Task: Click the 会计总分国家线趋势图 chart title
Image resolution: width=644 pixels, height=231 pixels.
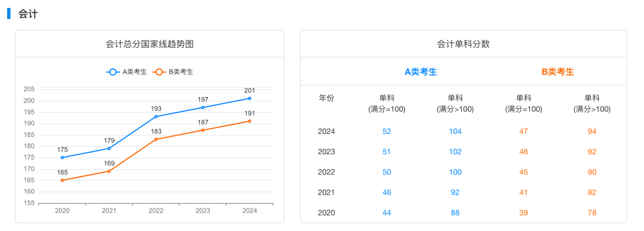Action: pyautogui.click(x=150, y=44)
